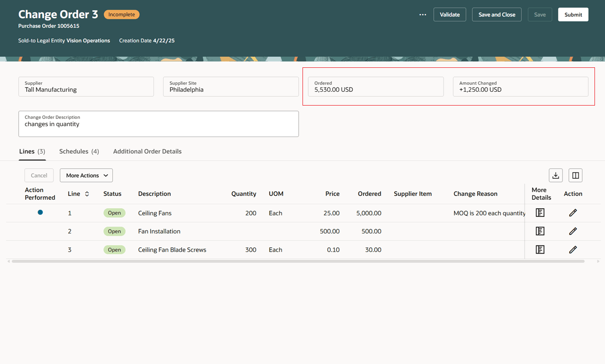
Task: Open More Details for Ceiling Fan Blade Screws
Action: click(x=540, y=249)
